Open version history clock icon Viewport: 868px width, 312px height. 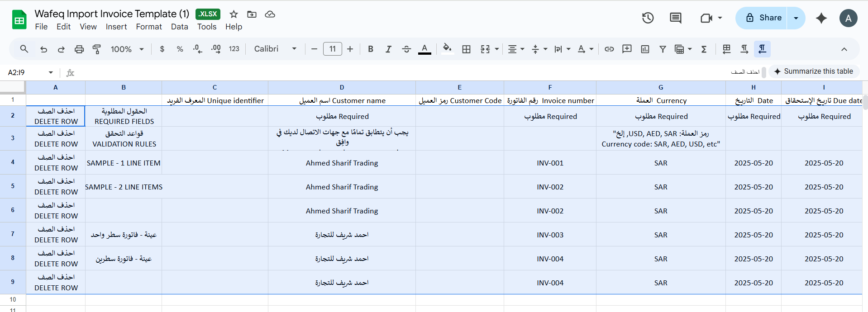click(x=648, y=18)
